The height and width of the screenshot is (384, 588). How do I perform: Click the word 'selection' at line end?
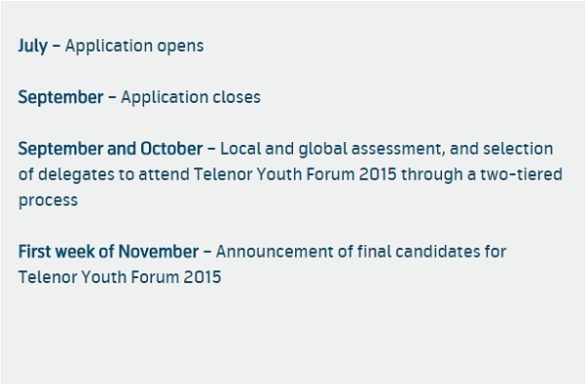(x=517, y=149)
